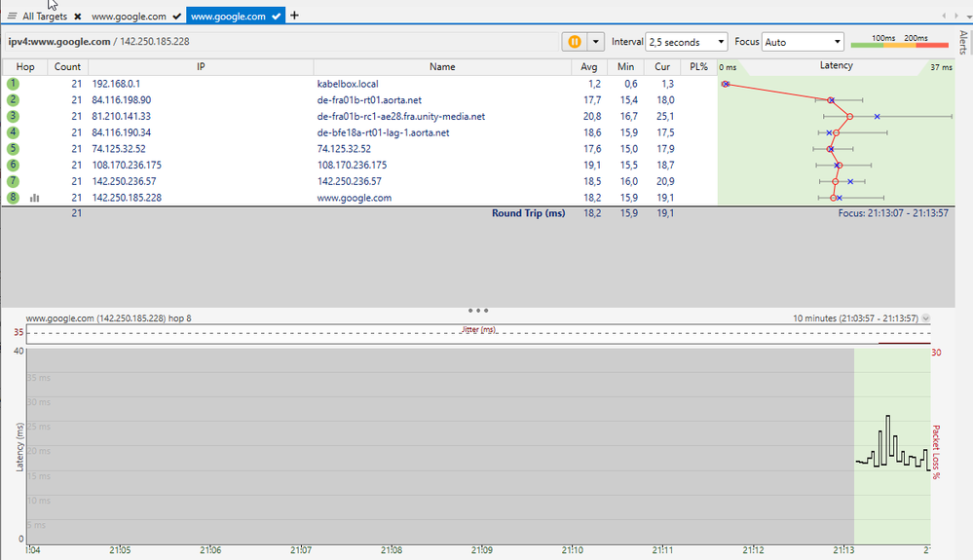Click hop 3 latency point in graph
Image resolution: width=973 pixels, height=560 pixels.
849,117
